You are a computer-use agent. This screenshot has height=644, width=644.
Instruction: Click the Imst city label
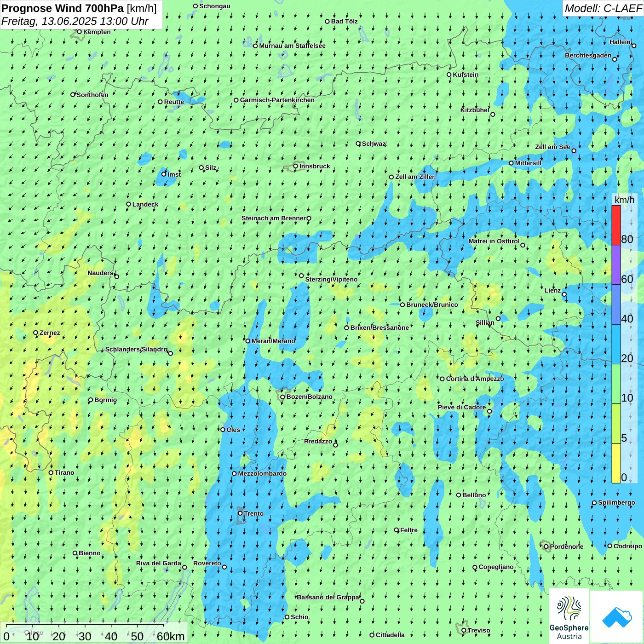point(174,174)
